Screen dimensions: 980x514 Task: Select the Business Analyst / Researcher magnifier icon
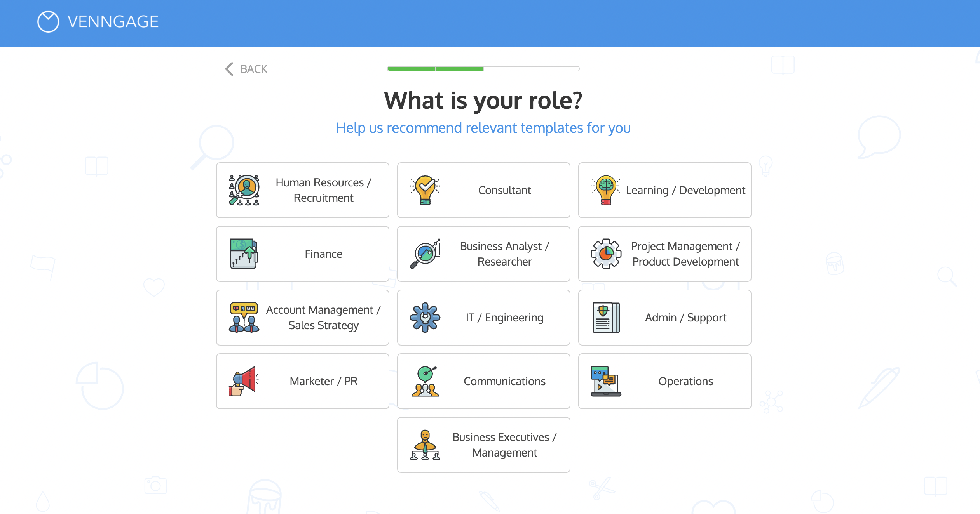click(x=425, y=254)
